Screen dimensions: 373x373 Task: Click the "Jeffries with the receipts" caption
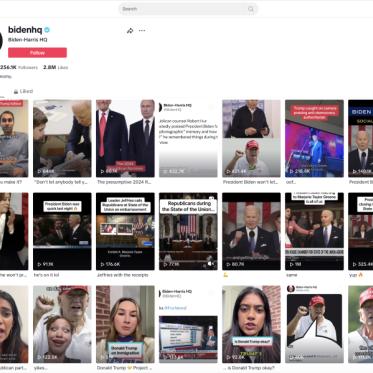(x=122, y=275)
